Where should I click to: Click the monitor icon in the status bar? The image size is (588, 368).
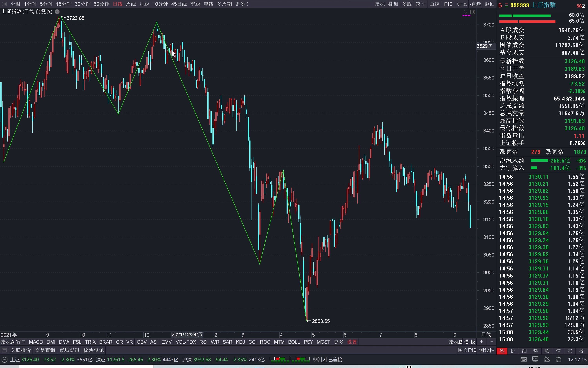coord(535,360)
